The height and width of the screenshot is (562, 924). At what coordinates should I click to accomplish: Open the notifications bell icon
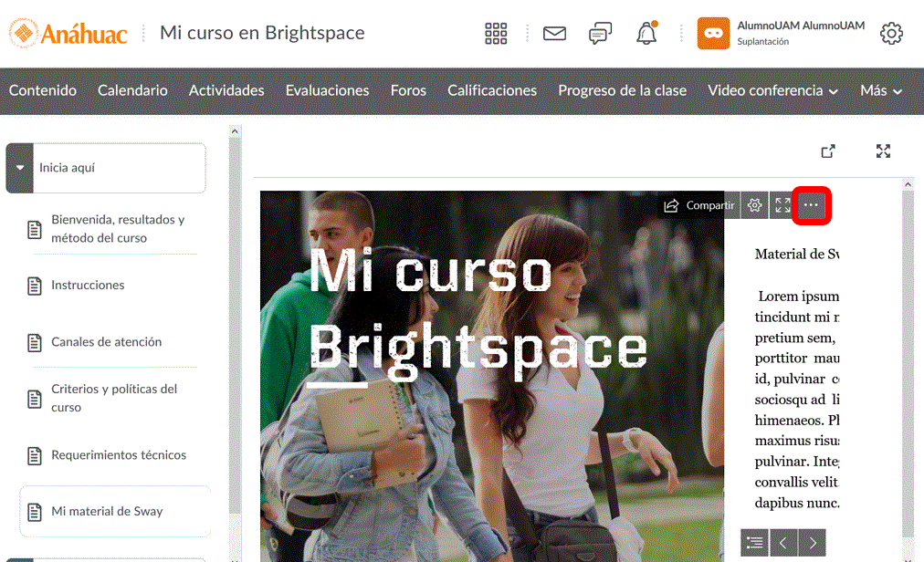646,34
